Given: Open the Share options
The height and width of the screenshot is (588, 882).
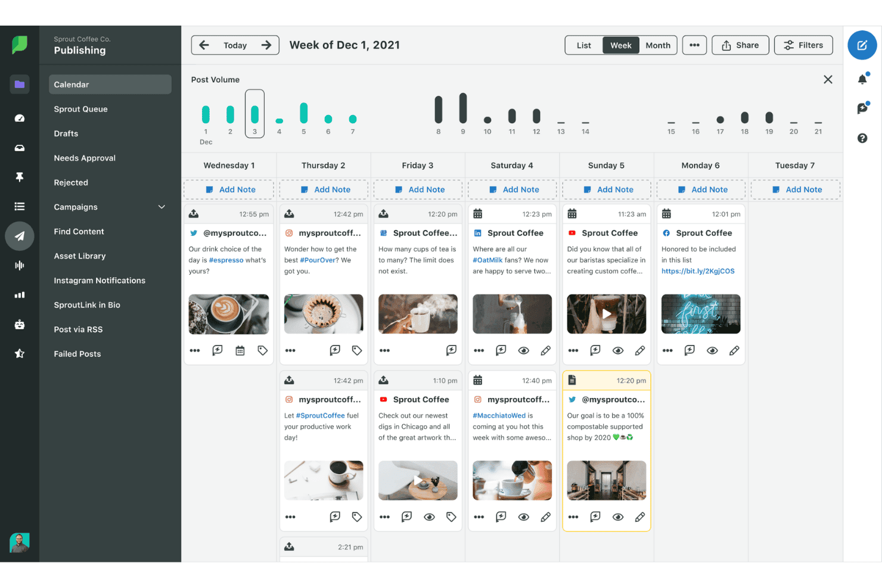Looking at the screenshot, I should click(x=740, y=45).
